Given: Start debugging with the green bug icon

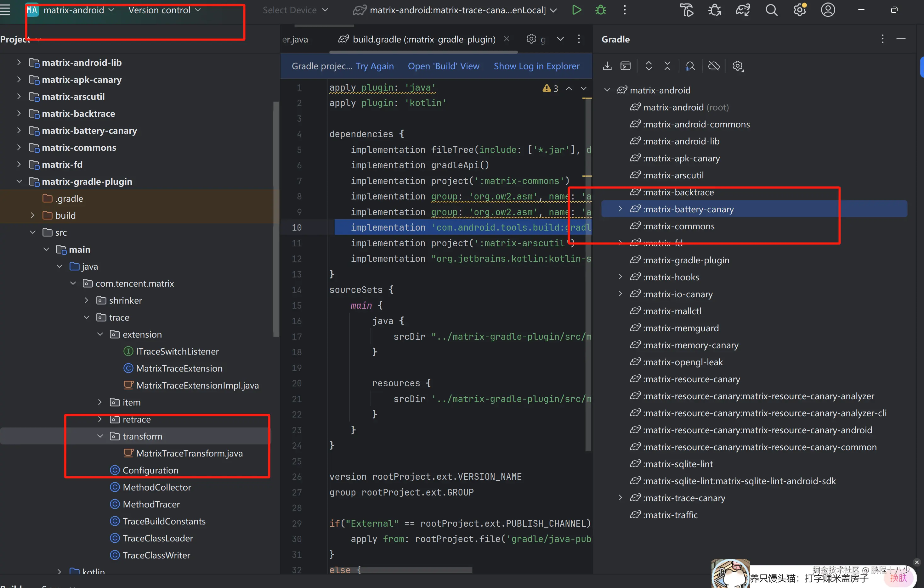Looking at the screenshot, I should coord(601,10).
